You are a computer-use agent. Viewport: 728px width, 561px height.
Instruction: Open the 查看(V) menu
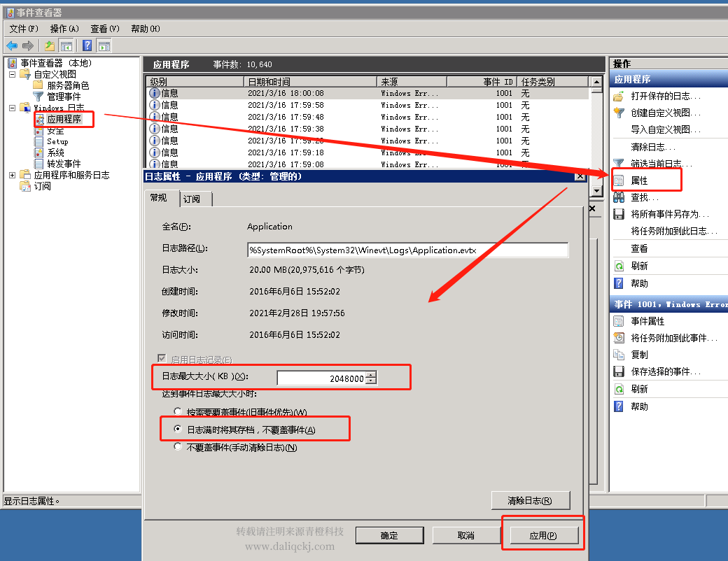(105, 29)
